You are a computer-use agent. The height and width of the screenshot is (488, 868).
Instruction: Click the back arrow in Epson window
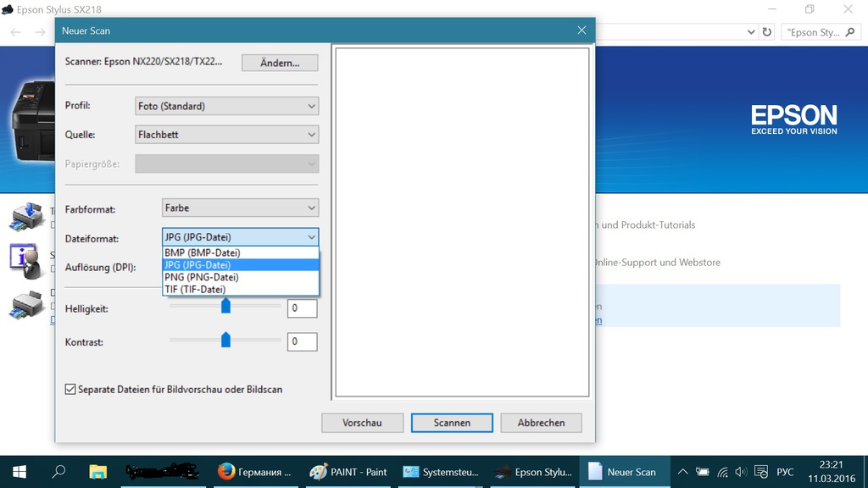(x=15, y=32)
